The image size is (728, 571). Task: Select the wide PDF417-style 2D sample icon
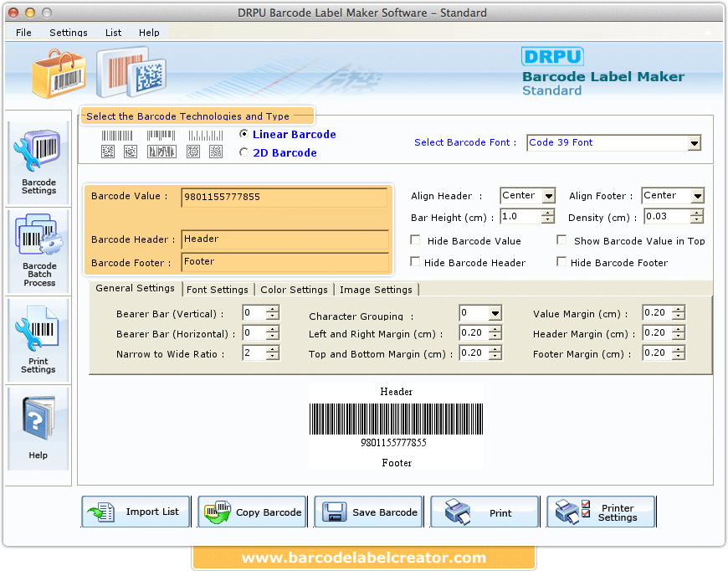161,152
